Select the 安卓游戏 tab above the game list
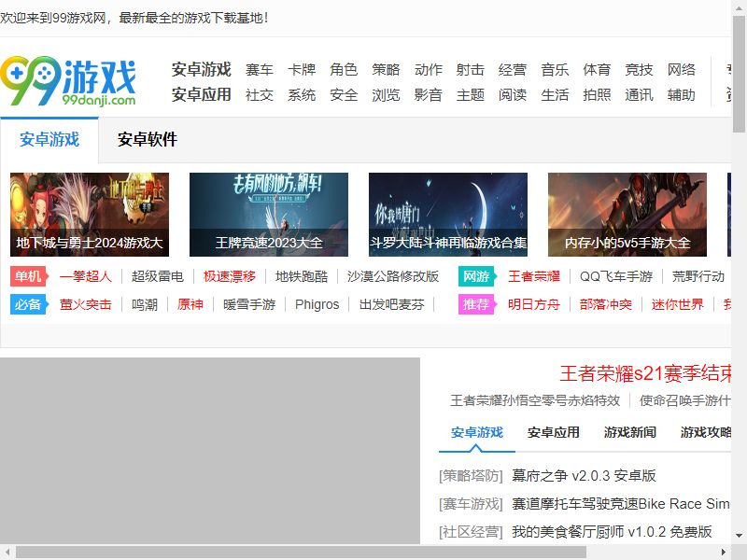Screen dimensions: 747x560 point(477,432)
